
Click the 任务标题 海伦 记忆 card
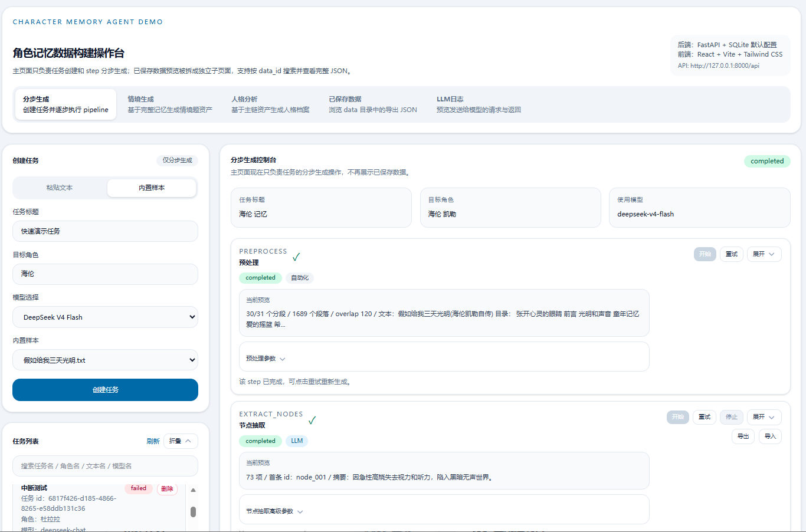(321, 208)
